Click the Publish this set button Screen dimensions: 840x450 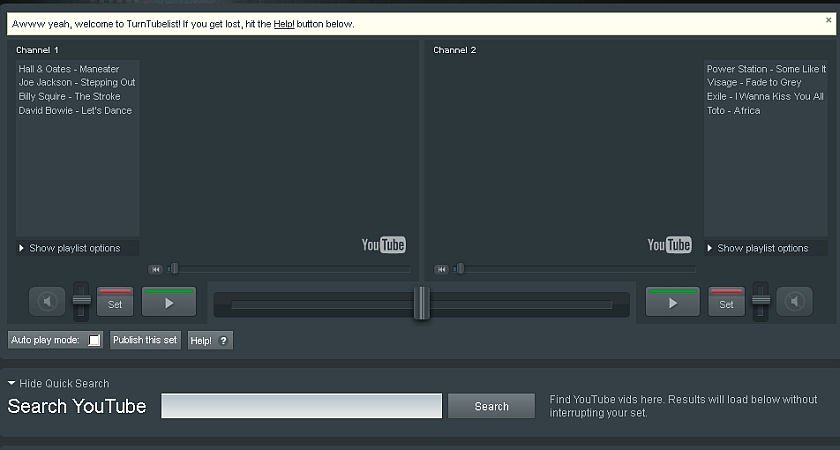[x=145, y=340]
